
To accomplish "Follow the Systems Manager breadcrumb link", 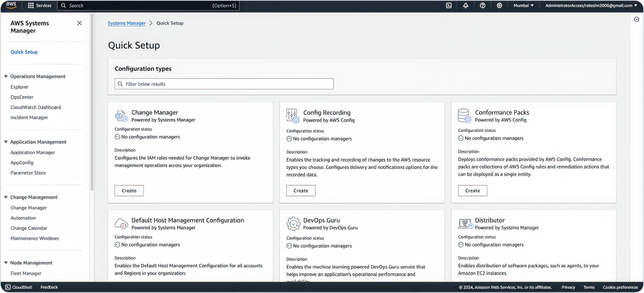I will pos(127,23).
